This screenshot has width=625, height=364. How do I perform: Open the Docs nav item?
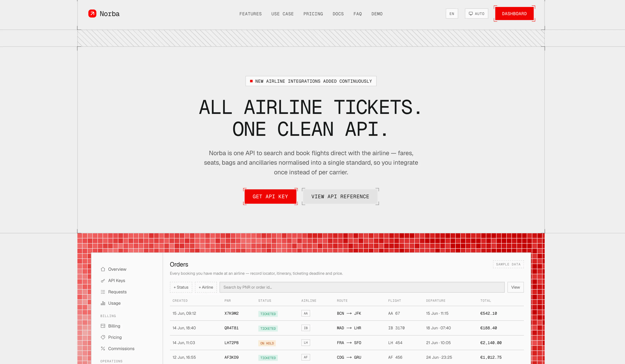[x=338, y=14]
